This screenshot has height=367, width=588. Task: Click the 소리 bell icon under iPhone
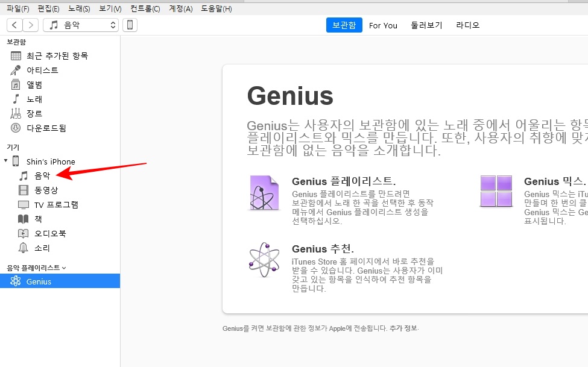pyautogui.click(x=24, y=248)
